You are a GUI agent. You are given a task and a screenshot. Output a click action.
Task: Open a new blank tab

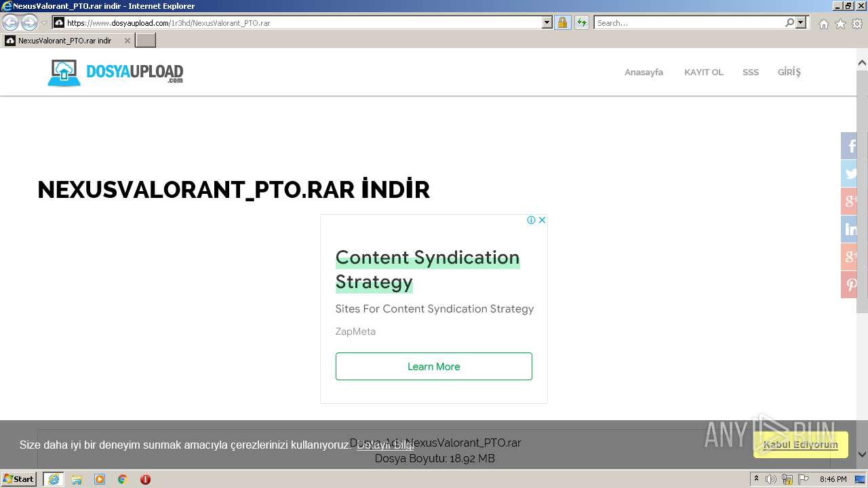click(146, 41)
